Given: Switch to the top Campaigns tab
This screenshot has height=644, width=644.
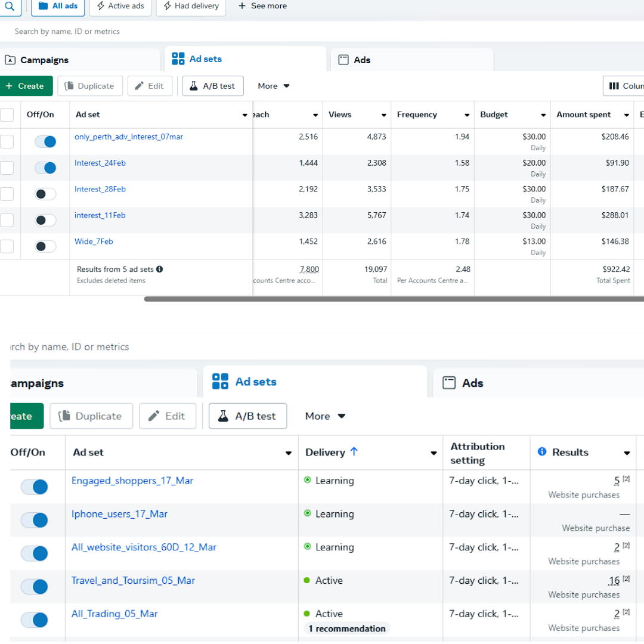Looking at the screenshot, I should pyautogui.click(x=44, y=60).
